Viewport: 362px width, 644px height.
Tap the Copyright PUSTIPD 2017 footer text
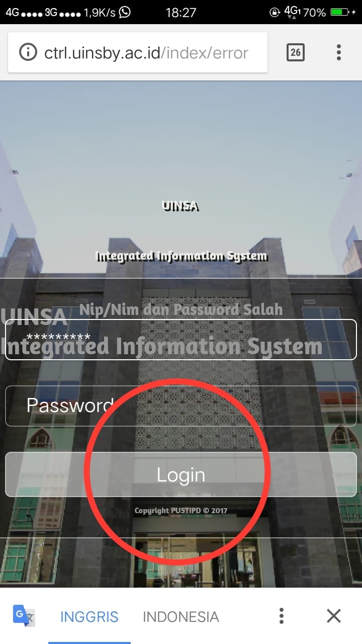point(181,511)
